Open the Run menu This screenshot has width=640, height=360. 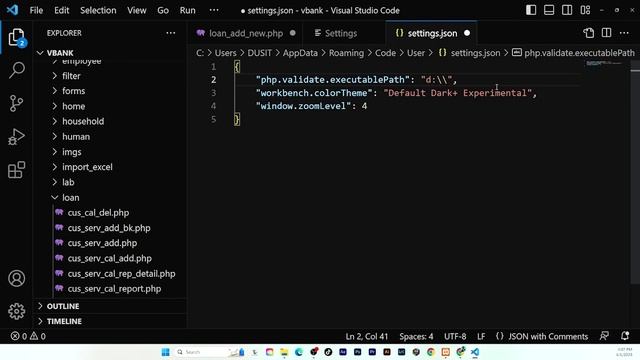pyautogui.click(x=187, y=10)
